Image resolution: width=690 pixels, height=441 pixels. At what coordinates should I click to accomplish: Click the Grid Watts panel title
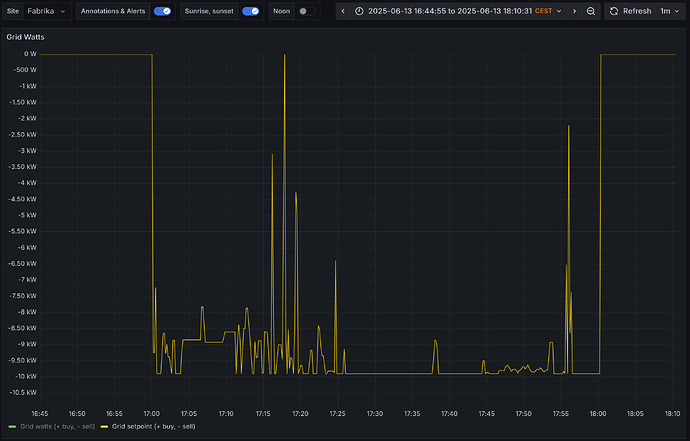pyautogui.click(x=26, y=37)
